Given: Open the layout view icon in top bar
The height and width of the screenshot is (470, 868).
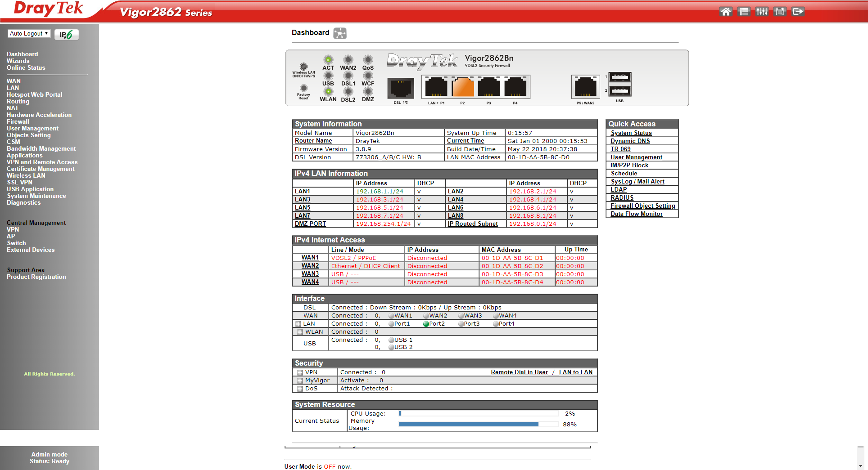Looking at the screenshot, I should click(x=744, y=12).
